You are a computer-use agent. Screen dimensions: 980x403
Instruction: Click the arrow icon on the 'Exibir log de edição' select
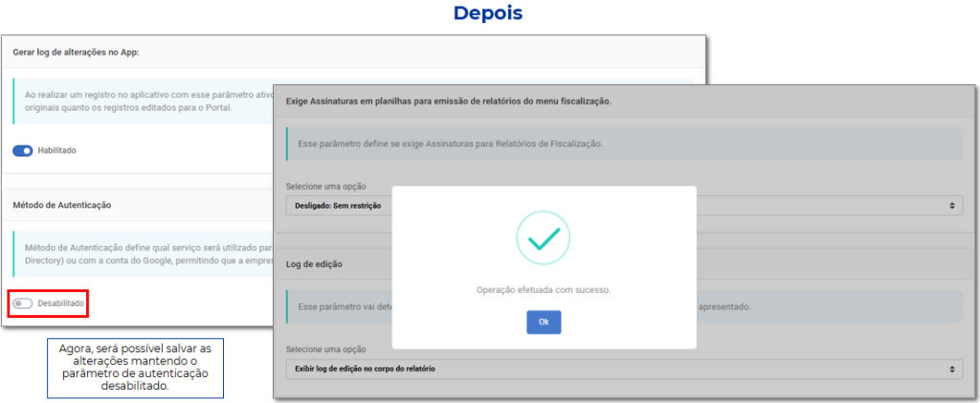950,368
